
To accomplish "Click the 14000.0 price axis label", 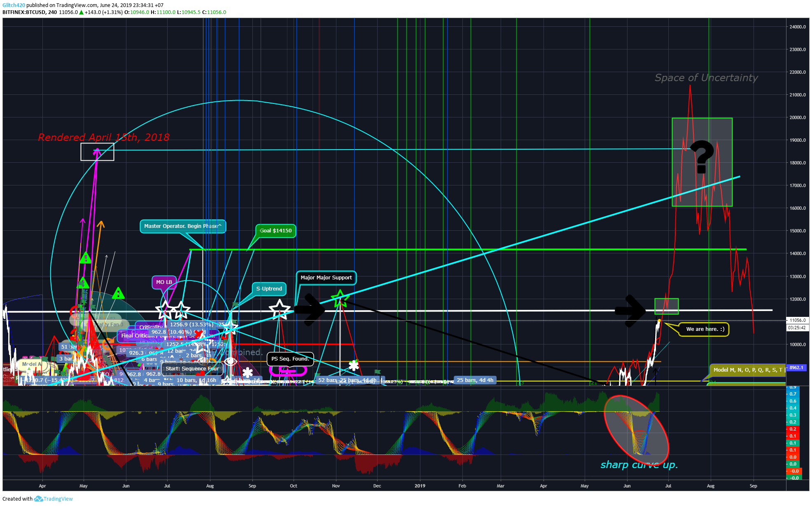I will pos(798,253).
